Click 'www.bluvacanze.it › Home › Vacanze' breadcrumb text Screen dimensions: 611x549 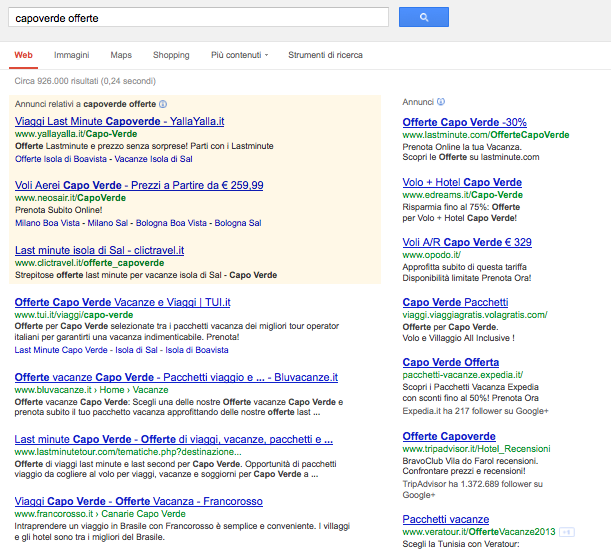click(x=91, y=390)
